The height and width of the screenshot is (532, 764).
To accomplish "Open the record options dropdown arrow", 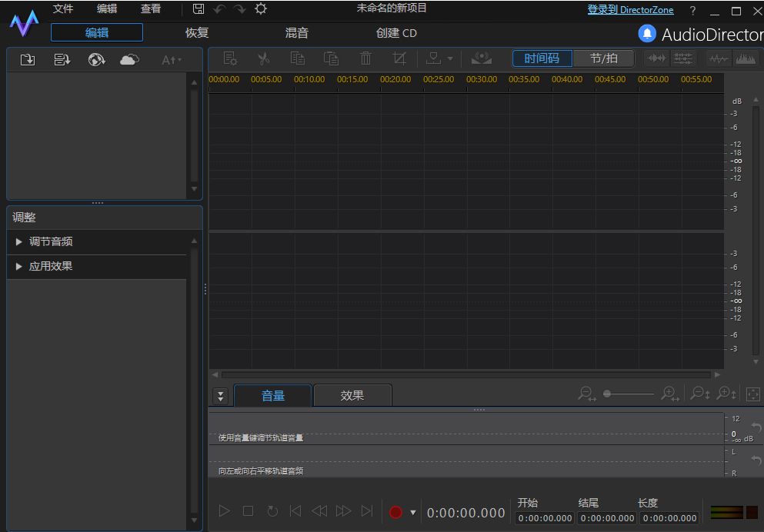I will 413,511.
